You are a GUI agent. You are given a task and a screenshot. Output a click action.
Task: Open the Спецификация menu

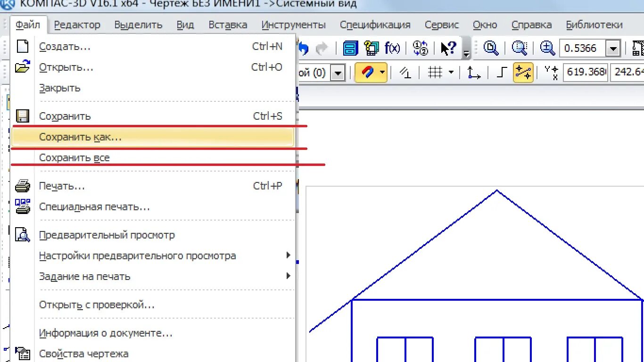click(x=375, y=25)
